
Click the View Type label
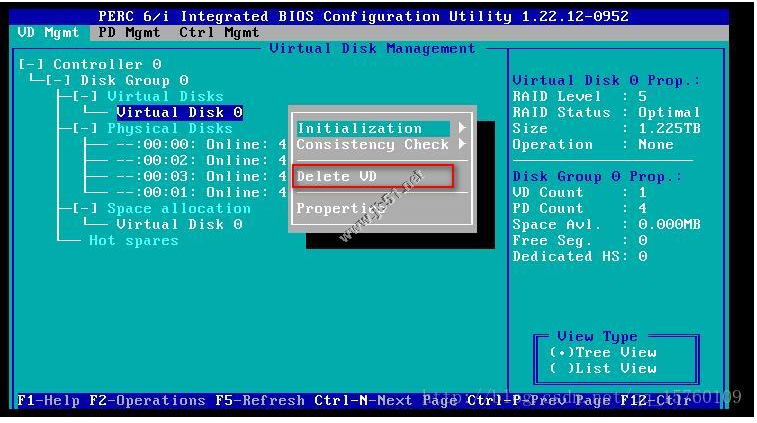pos(597,336)
